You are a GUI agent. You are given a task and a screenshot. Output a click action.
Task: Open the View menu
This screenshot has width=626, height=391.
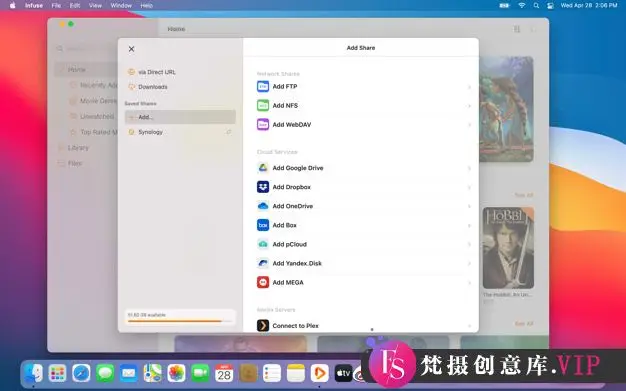coord(95,6)
